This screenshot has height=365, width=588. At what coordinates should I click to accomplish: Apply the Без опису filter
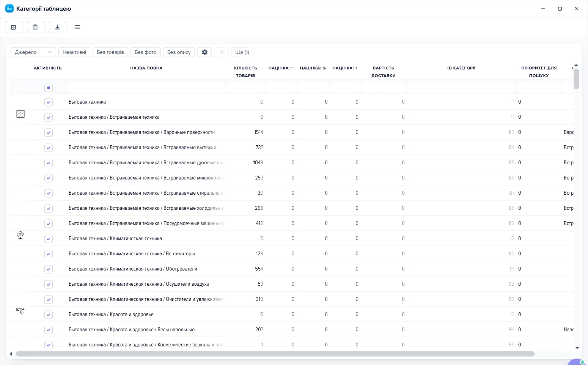pyautogui.click(x=179, y=52)
